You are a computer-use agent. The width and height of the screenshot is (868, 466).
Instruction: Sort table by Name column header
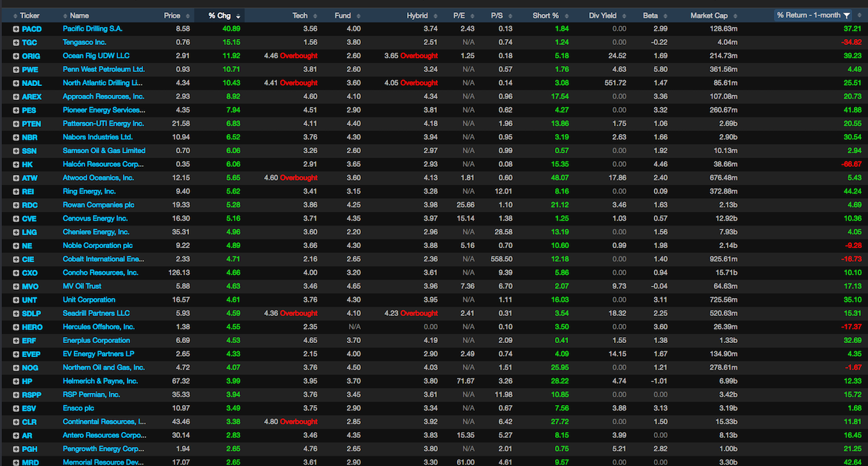[79, 15]
